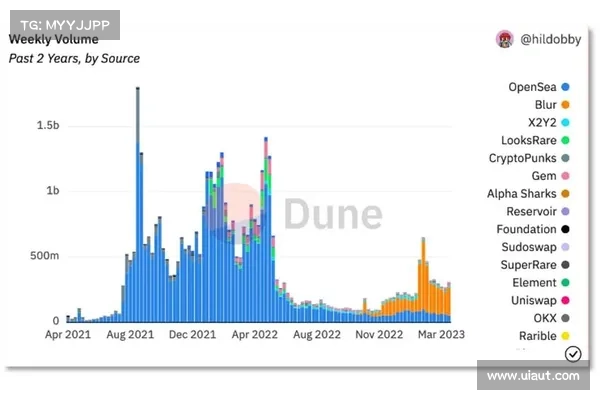600x400 pixels.
Task: Click the LooksRare green legend dot
Action: (565, 140)
